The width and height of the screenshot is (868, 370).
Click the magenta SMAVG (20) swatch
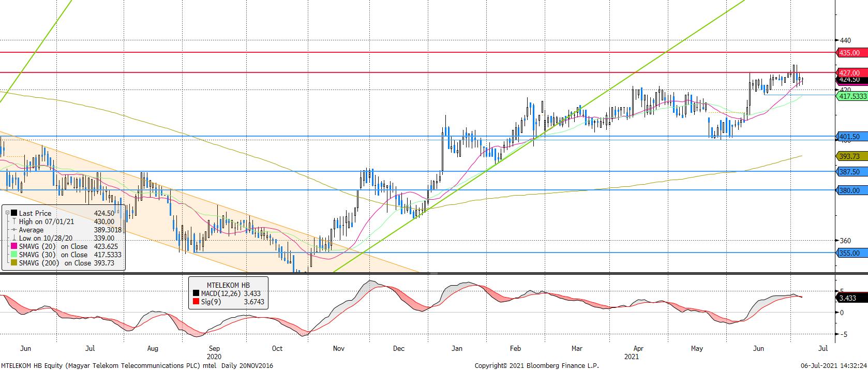coord(13,246)
